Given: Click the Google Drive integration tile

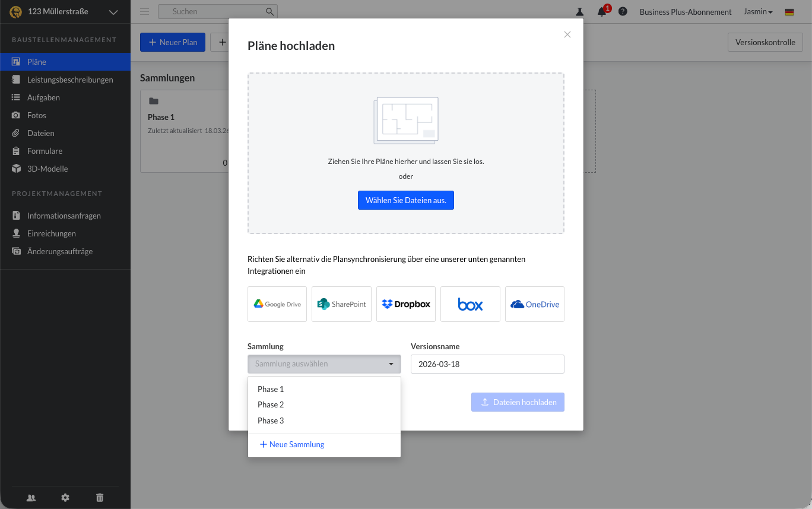Looking at the screenshot, I should pos(277,304).
